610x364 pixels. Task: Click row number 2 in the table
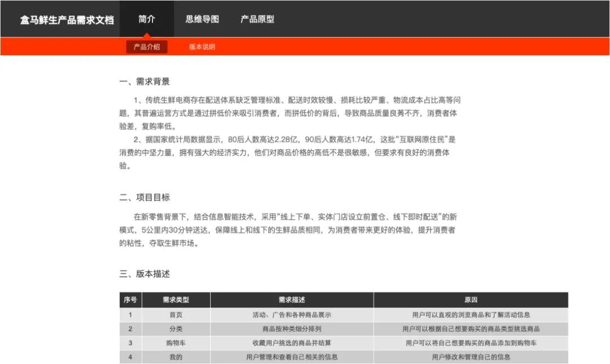(130, 328)
